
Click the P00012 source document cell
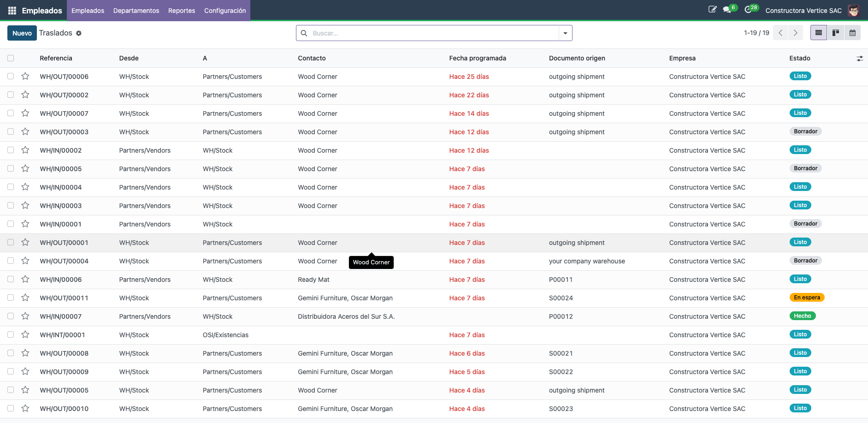561,316
